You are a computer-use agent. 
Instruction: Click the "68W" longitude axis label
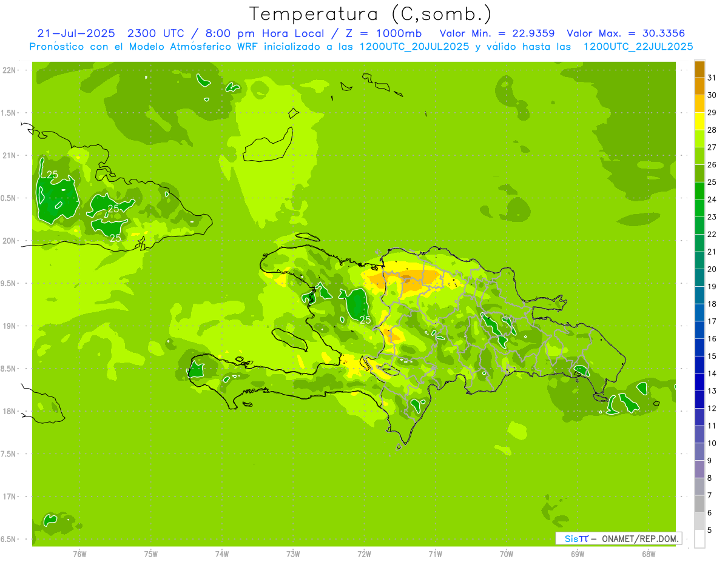point(649,554)
